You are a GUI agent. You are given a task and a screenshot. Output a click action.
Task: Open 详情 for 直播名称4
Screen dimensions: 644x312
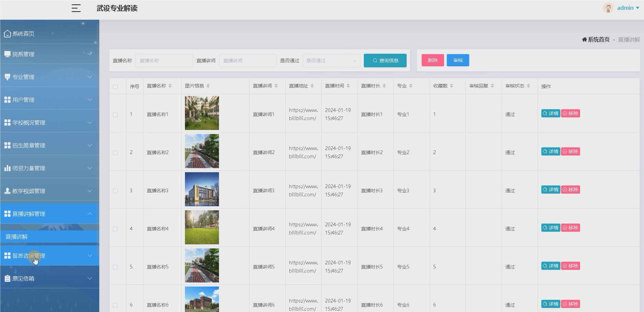pos(551,228)
